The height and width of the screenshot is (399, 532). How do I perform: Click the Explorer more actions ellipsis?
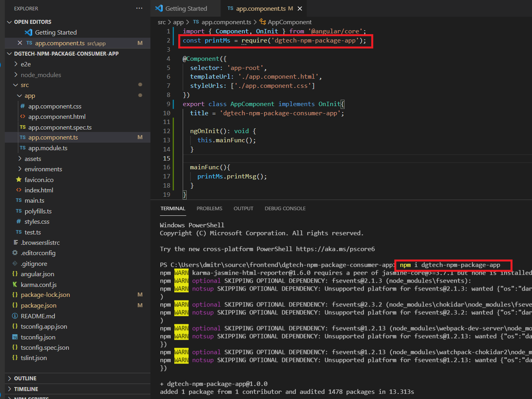coord(139,8)
